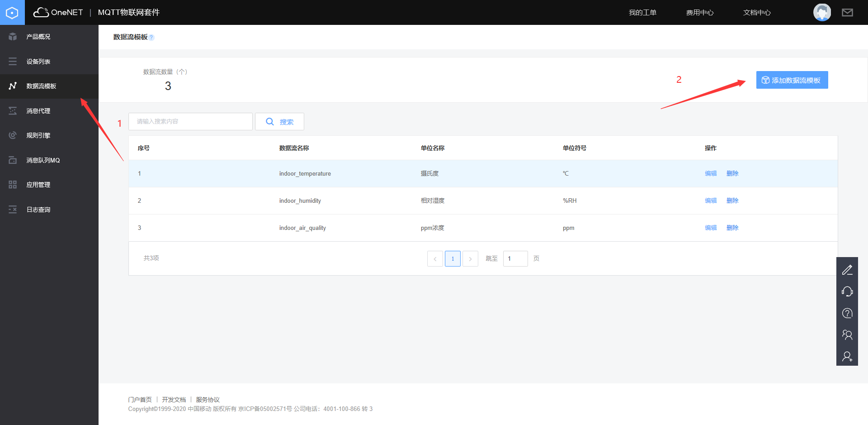Open 设备列表 in the sidebar

coord(49,62)
